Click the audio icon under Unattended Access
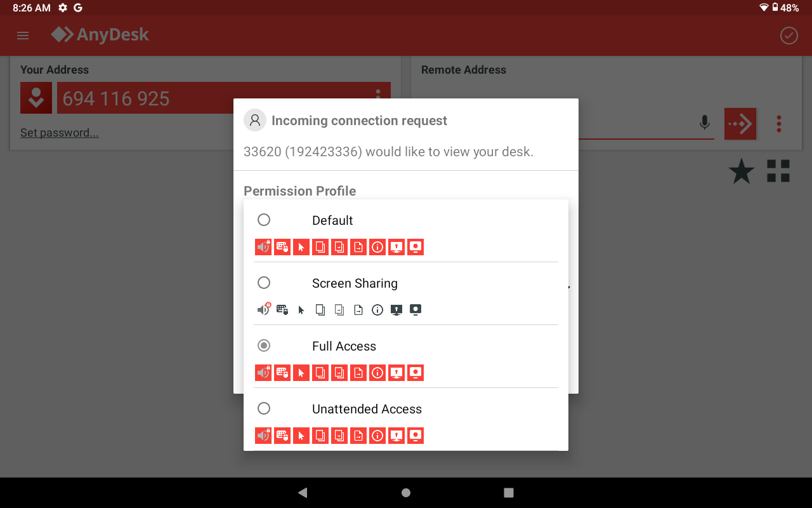 tap(263, 436)
